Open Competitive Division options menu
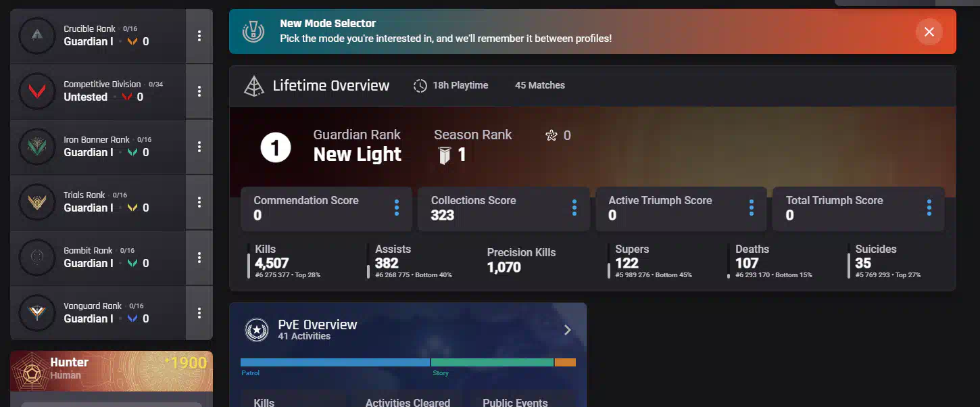 point(199,91)
